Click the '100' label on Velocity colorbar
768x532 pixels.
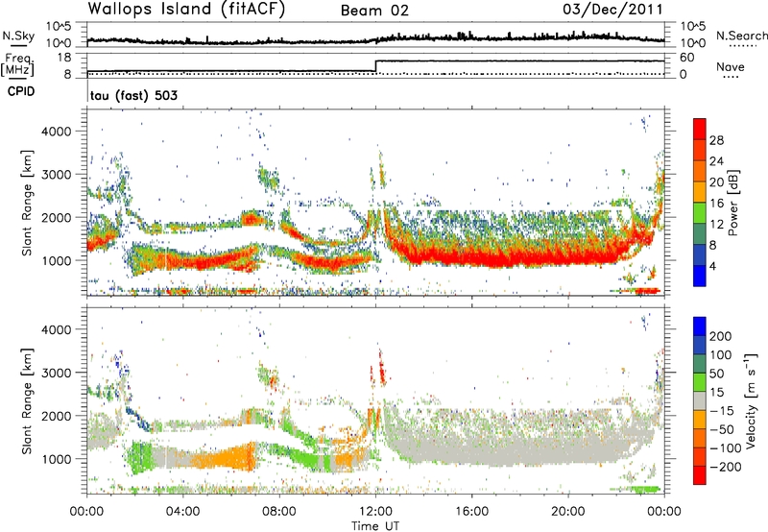pyautogui.click(x=721, y=354)
